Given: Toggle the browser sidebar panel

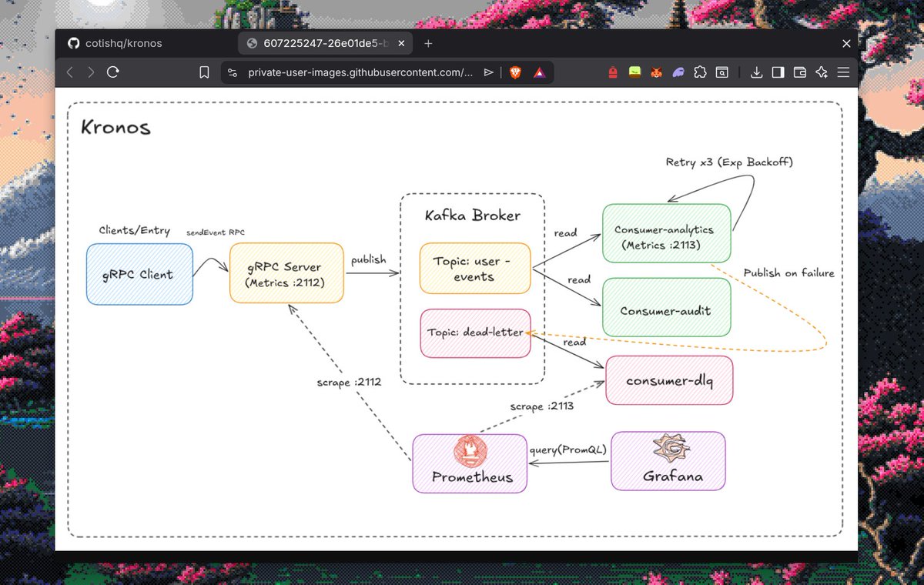Looking at the screenshot, I should pos(778,72).
